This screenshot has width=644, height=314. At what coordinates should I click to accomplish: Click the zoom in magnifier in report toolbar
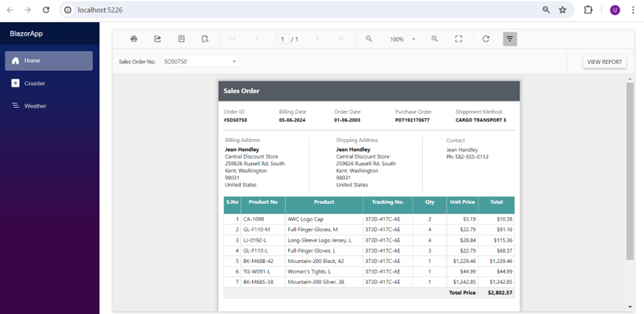pos(435,39)
